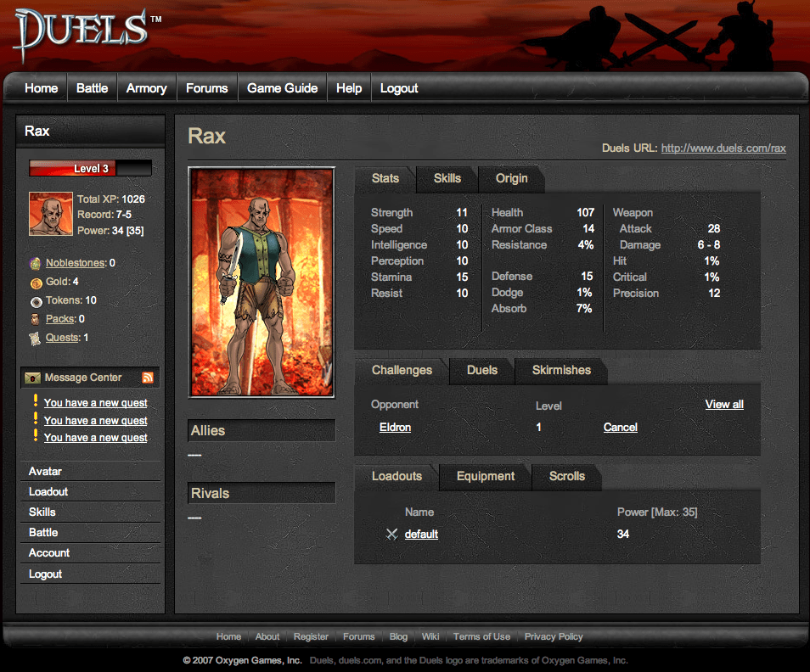Switch to the Scrolls tab

[x=566, y=476]
